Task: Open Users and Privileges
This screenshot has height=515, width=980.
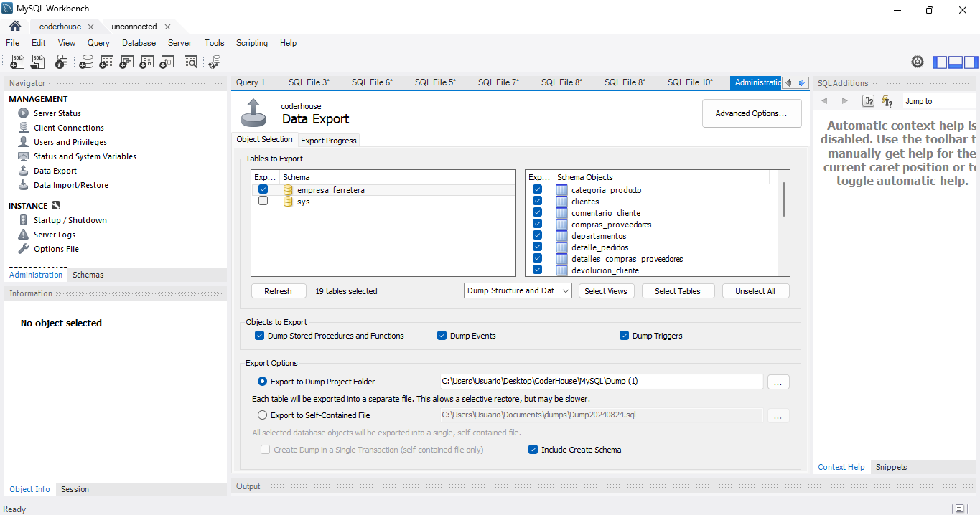Action: (70, 142)
